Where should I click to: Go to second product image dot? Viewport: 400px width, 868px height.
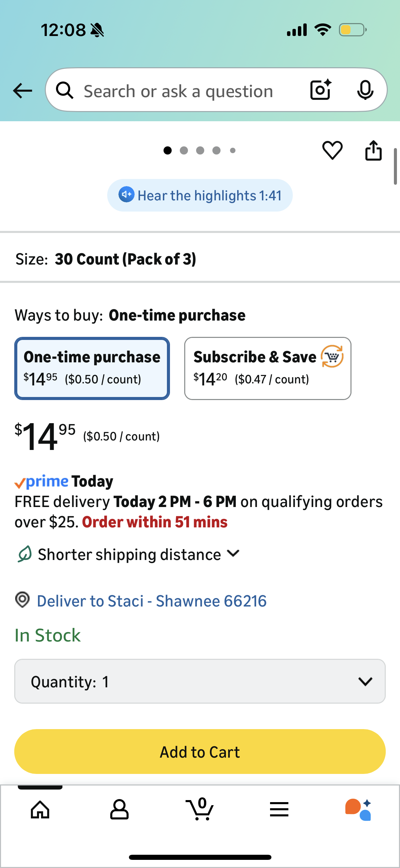(x=184, y=150)
